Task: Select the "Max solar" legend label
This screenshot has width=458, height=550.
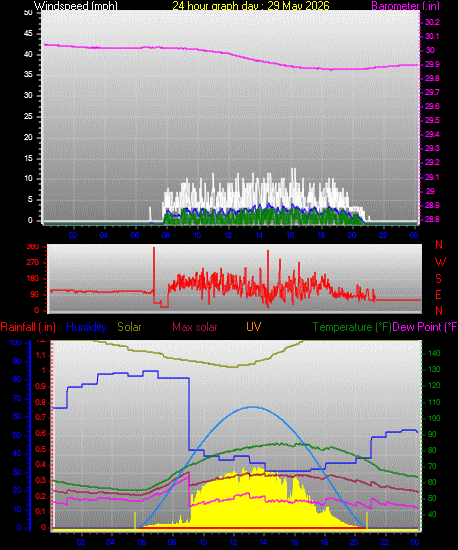Action: pyautogui.click(x=195, y=327)
